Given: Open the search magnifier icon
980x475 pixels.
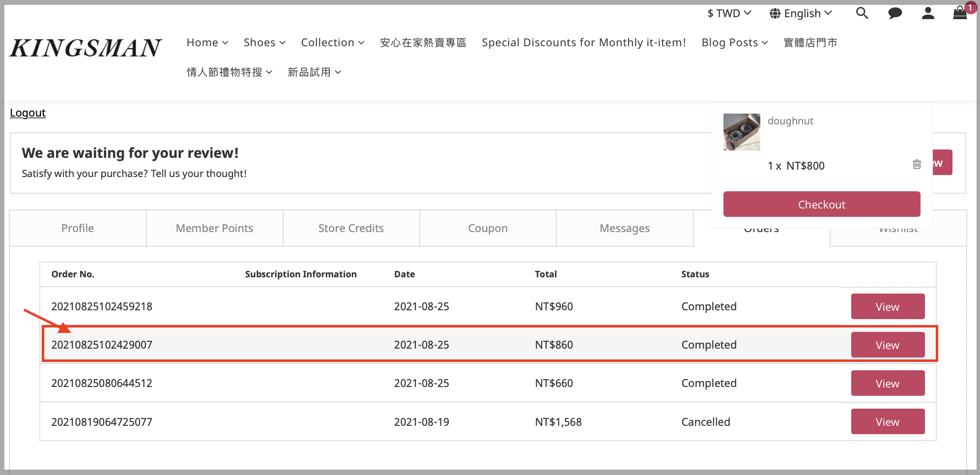Looking at the screenshot, I should (x=862, y=13).
